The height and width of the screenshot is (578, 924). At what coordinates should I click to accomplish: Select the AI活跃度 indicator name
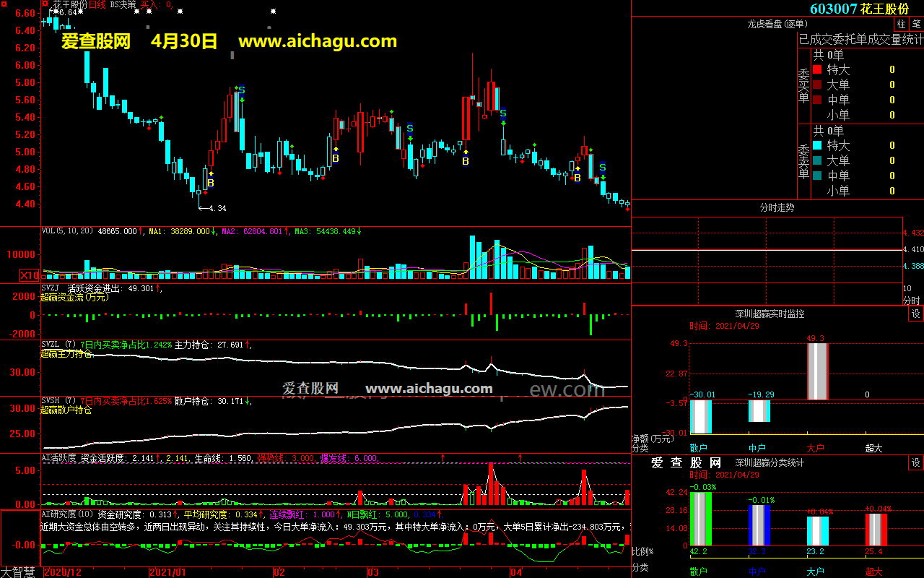tap(58, 458)
